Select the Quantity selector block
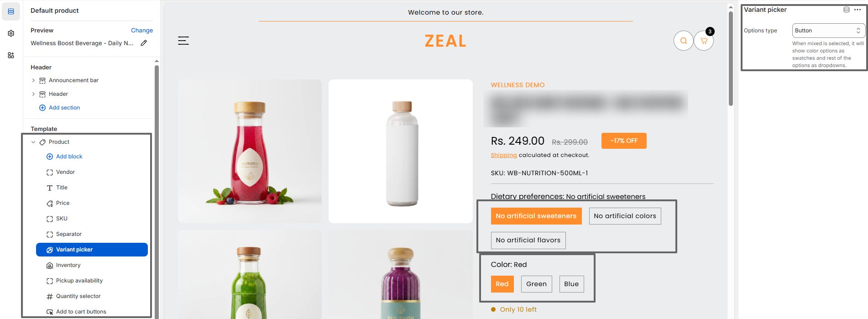The width and height of the screenshot is (868, 319). (78, 296)
